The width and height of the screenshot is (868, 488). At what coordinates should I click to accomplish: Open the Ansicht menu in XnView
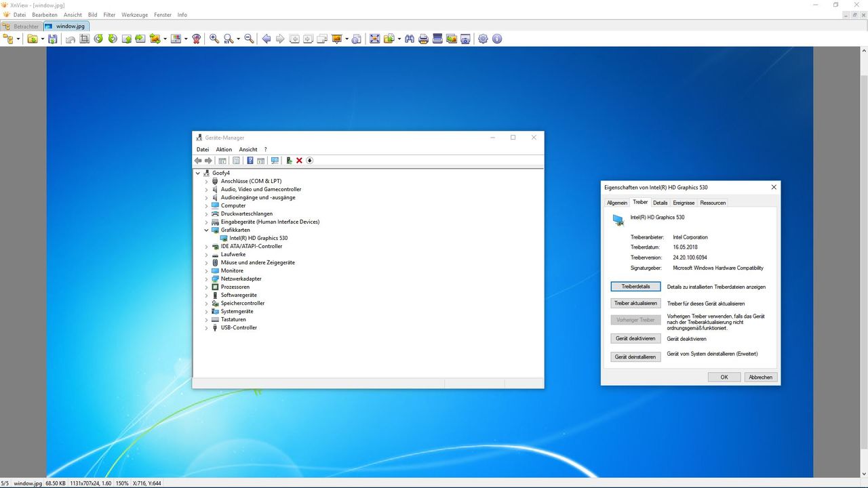click(x=73, y=14)
